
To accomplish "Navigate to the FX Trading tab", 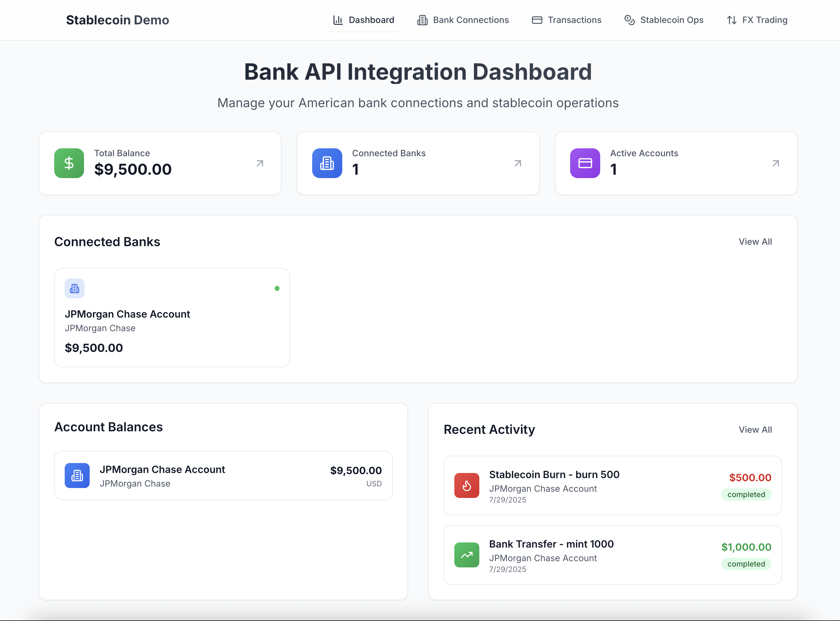I will pyautogui.click(x=757, y=20).
